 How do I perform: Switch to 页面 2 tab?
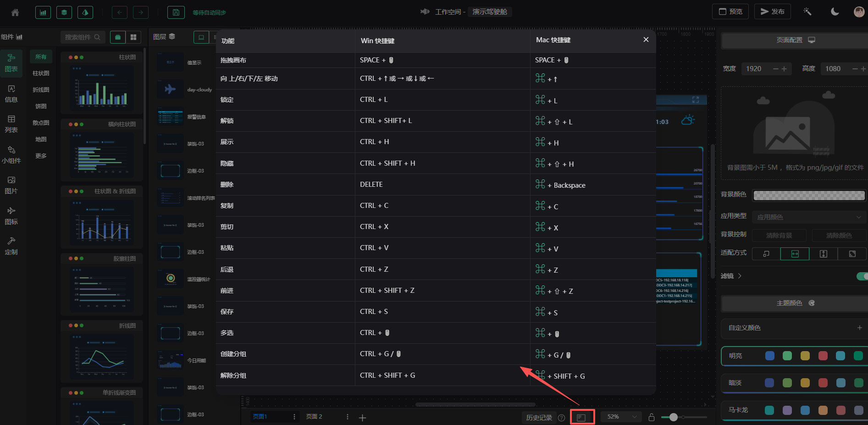[x=314, y=417]
